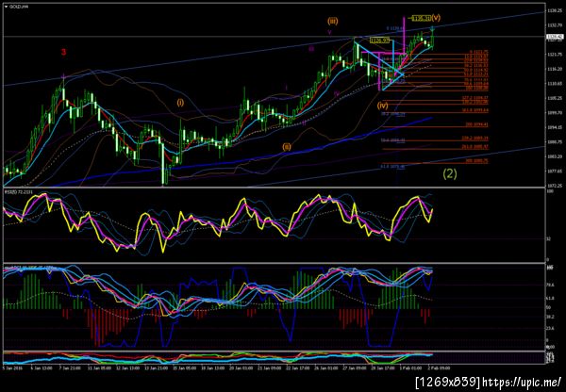Click the 1110.65 price axis value
Image resolution: width=566 pixels, height=392 pixels.
[x=554, y=84]
